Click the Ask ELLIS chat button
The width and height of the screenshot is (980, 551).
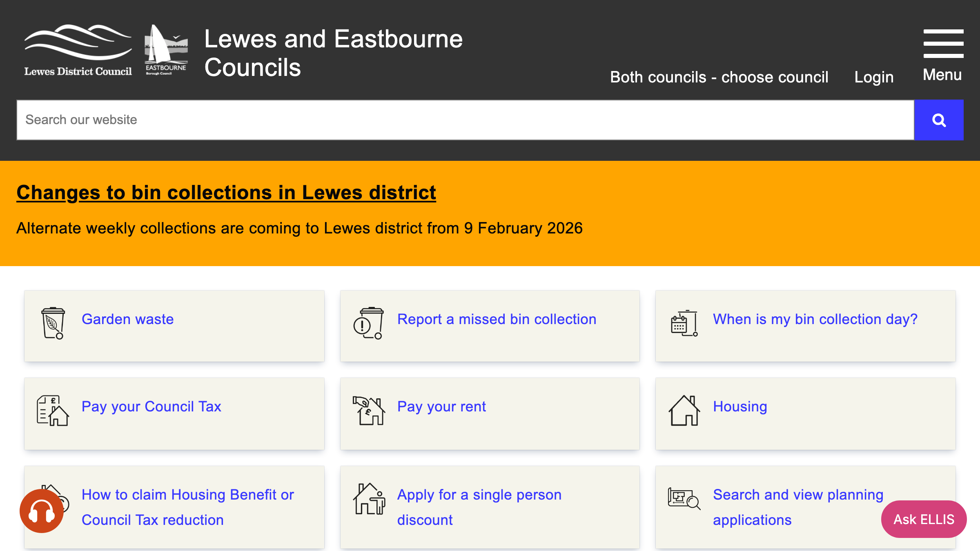point(923,519)
